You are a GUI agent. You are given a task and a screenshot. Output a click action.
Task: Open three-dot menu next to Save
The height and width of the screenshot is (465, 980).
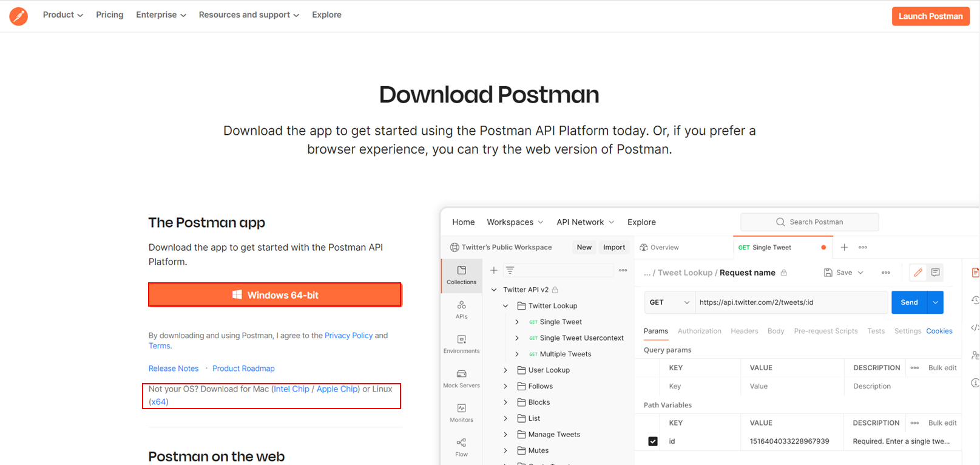pyautogui.click(x=886, y=273)
